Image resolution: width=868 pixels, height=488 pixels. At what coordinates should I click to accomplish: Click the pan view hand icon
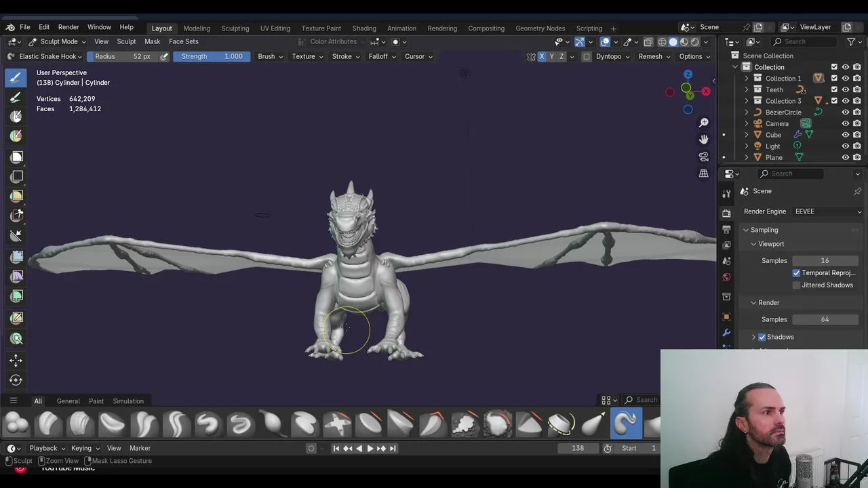[703, 139]
